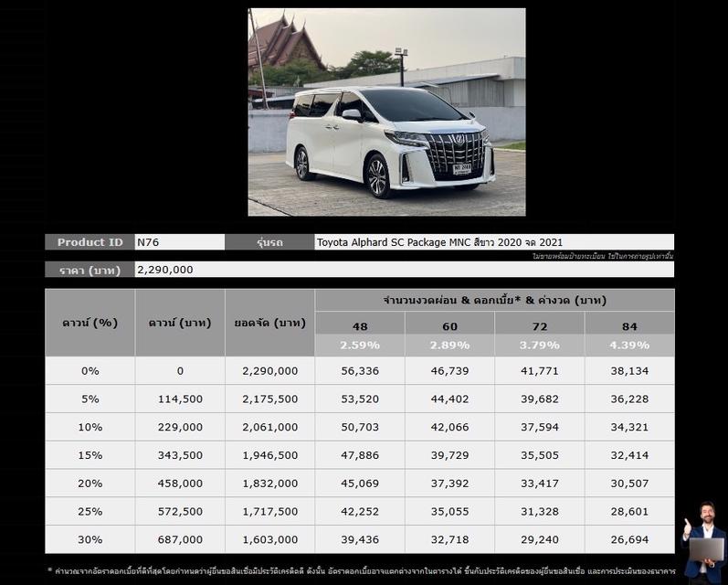Viewport: 728px width, 585px height.
Task: Select the car model field Toyota Alphard SC Package
Action: [x=494, y=242]
